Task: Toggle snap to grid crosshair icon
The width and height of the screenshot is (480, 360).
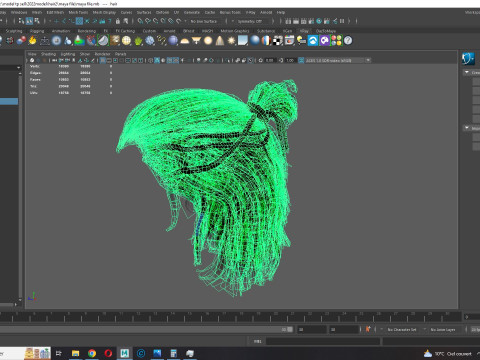Action: [56, 21]
